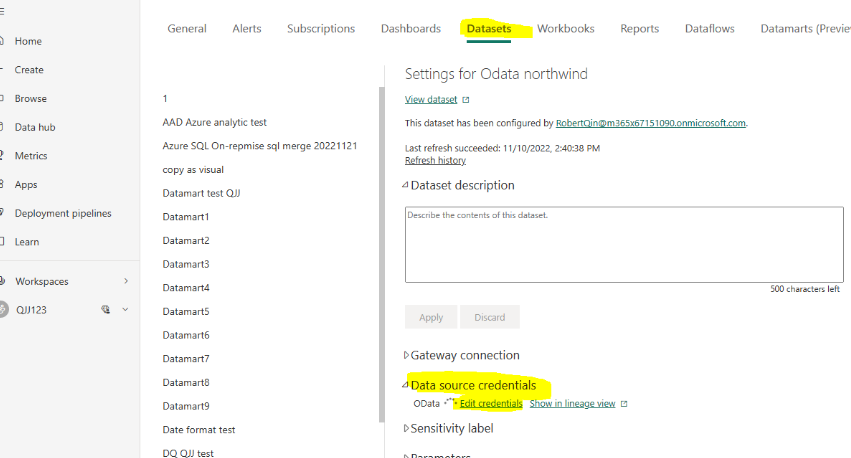Image resolution: width=851 pixels, height=458 pixels.
Task: Collapse the Dataset description section
Action: click(x=405, y=185)
